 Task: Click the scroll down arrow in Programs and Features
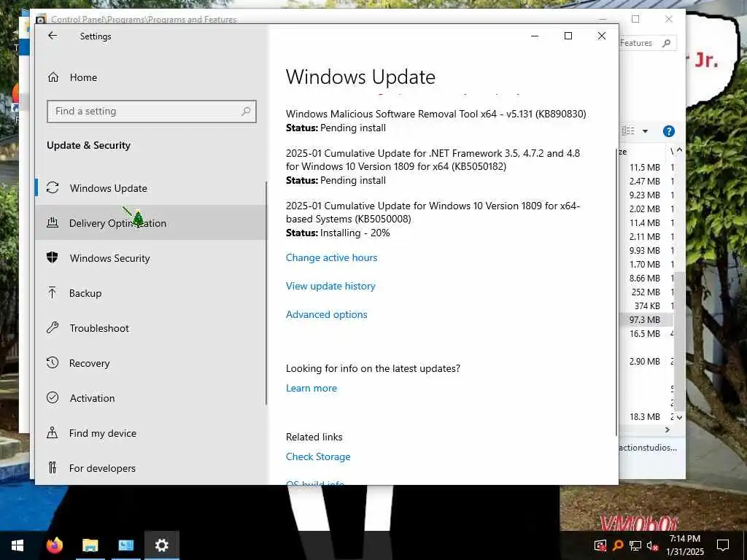click(x=680, y=417)
